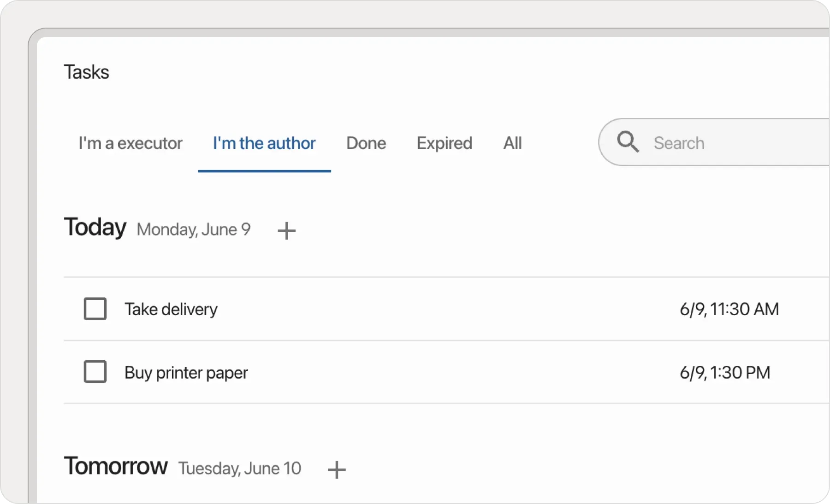The height and width of the screenshot is (504, 830).
Task: Click the 6/9, 1:30 PM due time
Action: point(724,372)
